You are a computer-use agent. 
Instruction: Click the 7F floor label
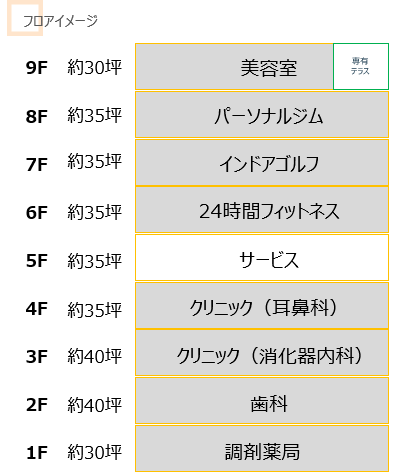pos(37,165)
